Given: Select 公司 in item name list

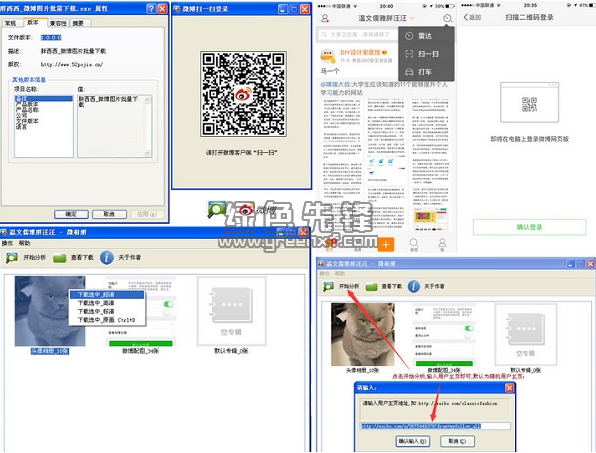Looking at the screenshot, I should click(x=21, y=115).
